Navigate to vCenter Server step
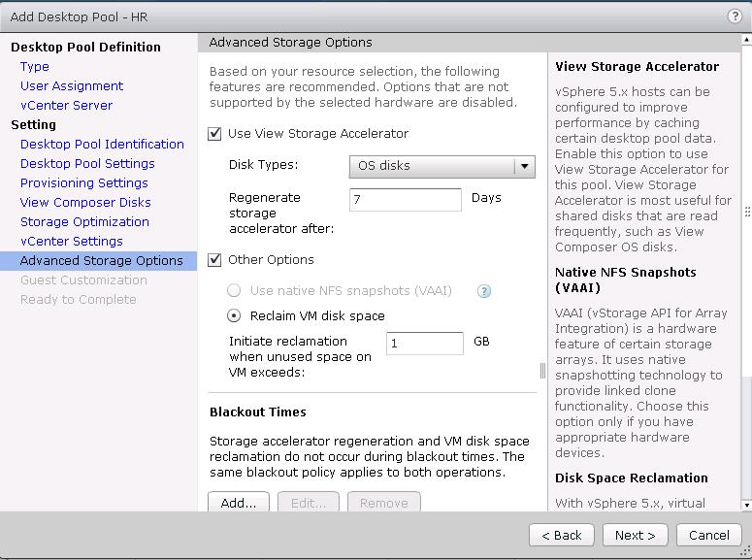The height and width of the screenshot is (560, 752). [x=66, y=106]
